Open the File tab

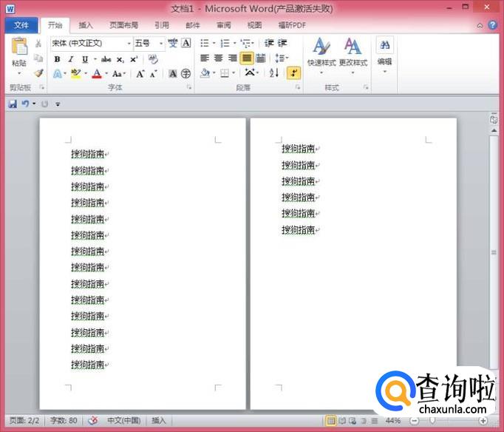click(21, 25)
